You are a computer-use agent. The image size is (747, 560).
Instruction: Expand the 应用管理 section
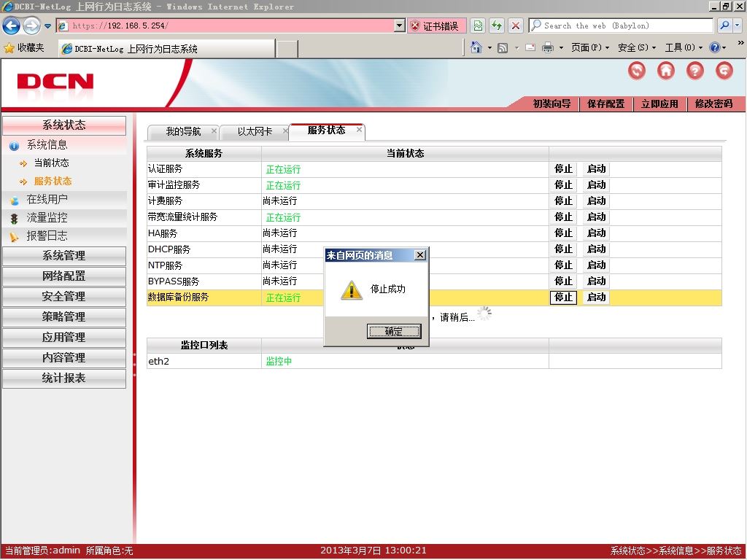[64, 338]
